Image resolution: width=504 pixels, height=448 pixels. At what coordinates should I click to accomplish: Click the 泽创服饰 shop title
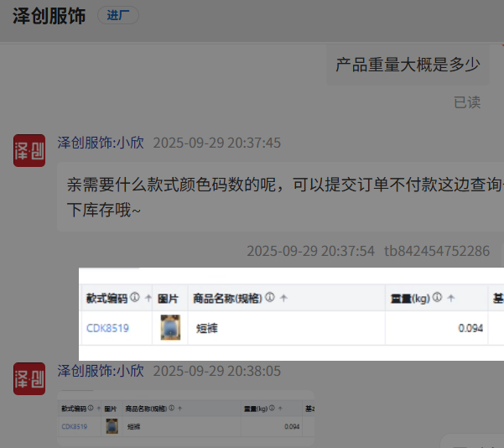click(x=49, y=16)
